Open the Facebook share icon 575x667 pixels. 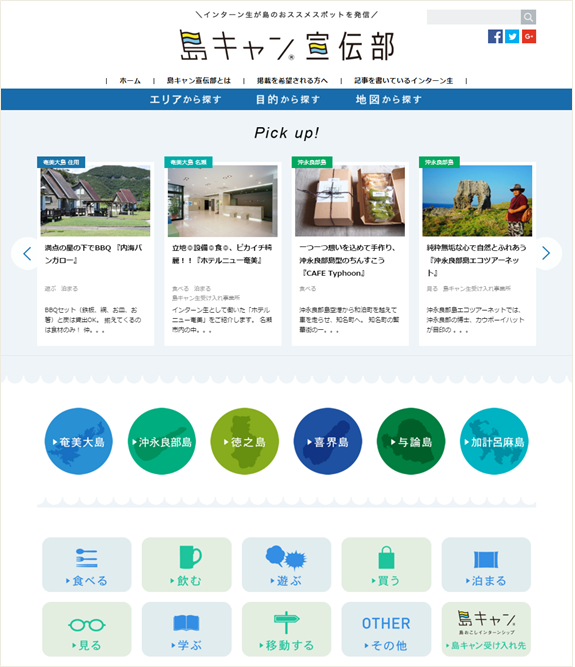[495, 37]
